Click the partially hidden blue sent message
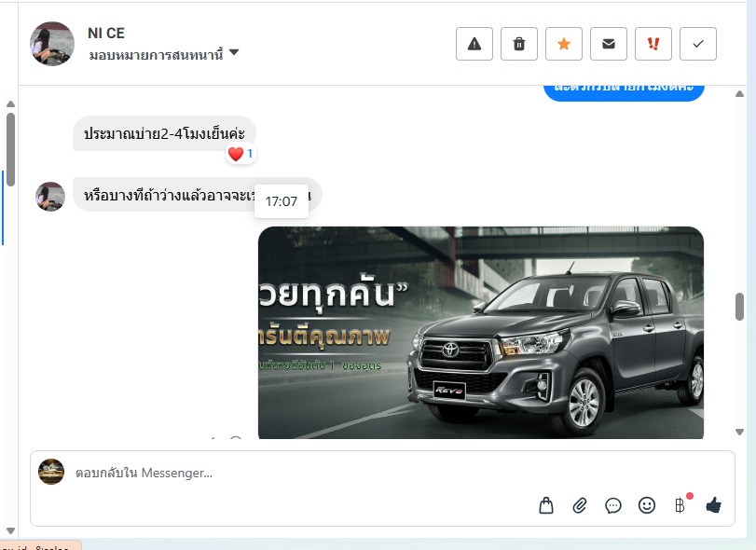756x550 pixels. click(x=624, y=92)
